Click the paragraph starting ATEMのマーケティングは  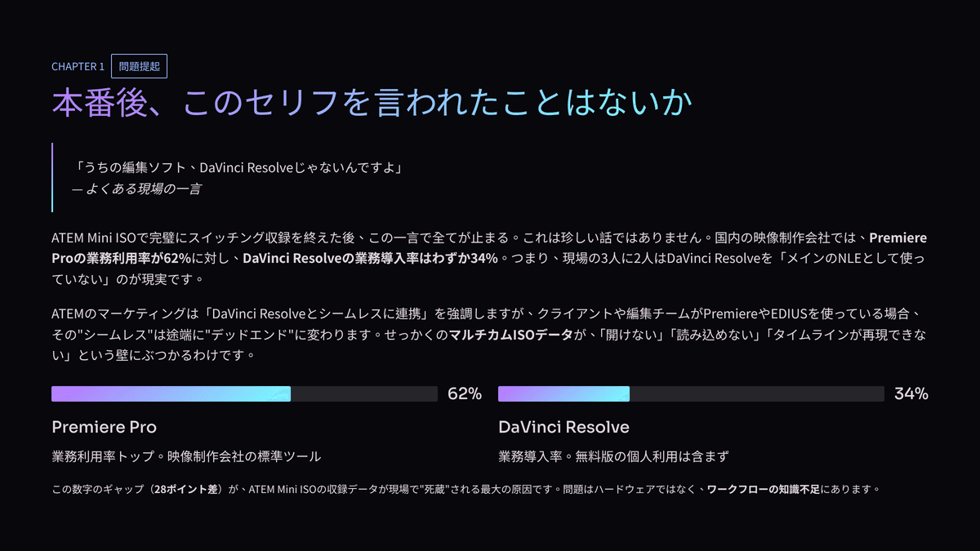click(x=489, y=335)
